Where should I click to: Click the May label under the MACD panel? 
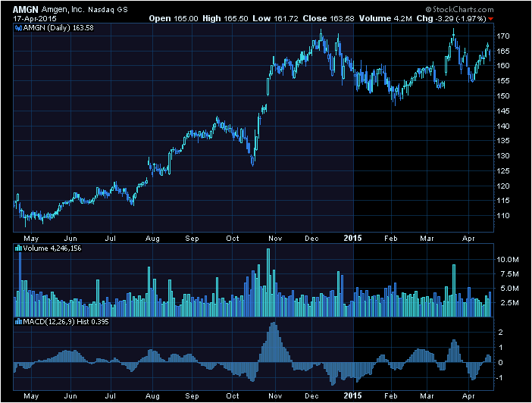tap(31, 396)
